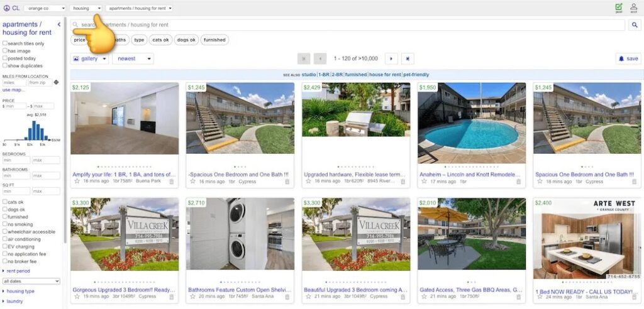
Task: Select the furnished filter chip
Action: 214,40
